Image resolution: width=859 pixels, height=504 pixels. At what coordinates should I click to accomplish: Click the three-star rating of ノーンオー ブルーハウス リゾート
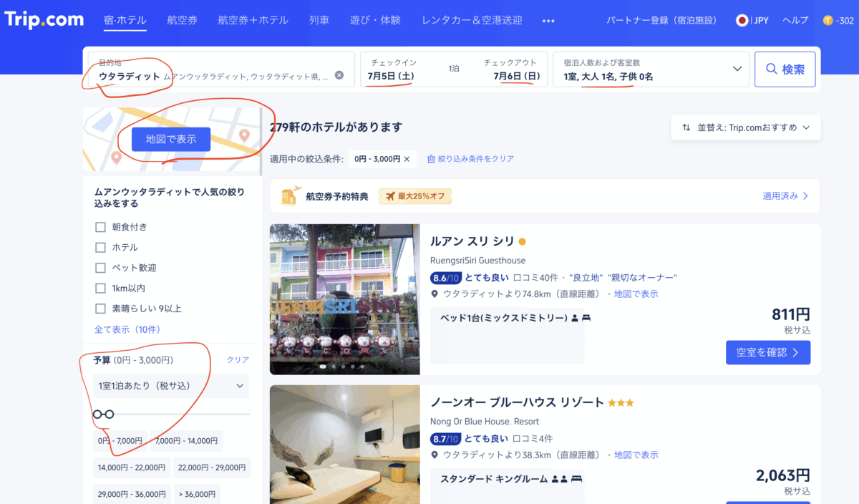coord(621,403)
